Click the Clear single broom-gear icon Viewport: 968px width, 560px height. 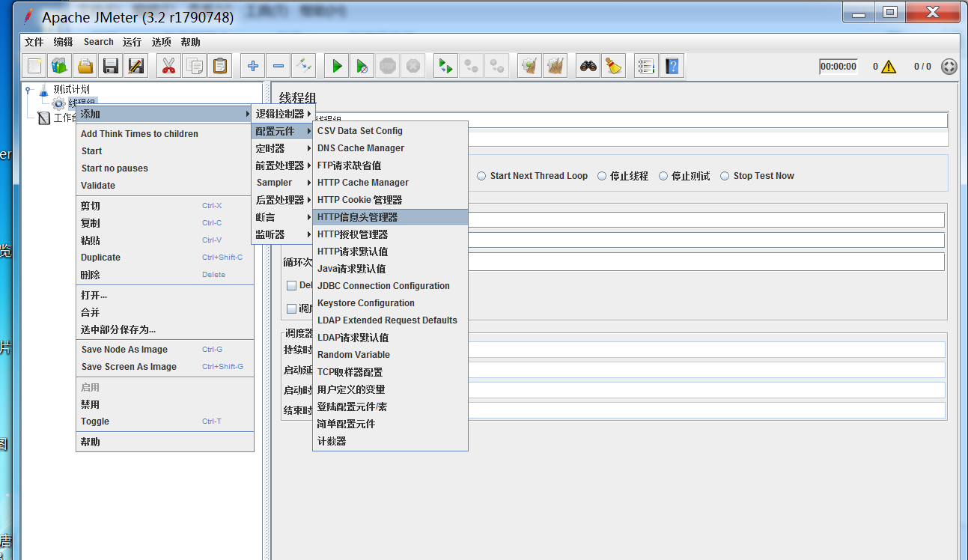(530, 66)
